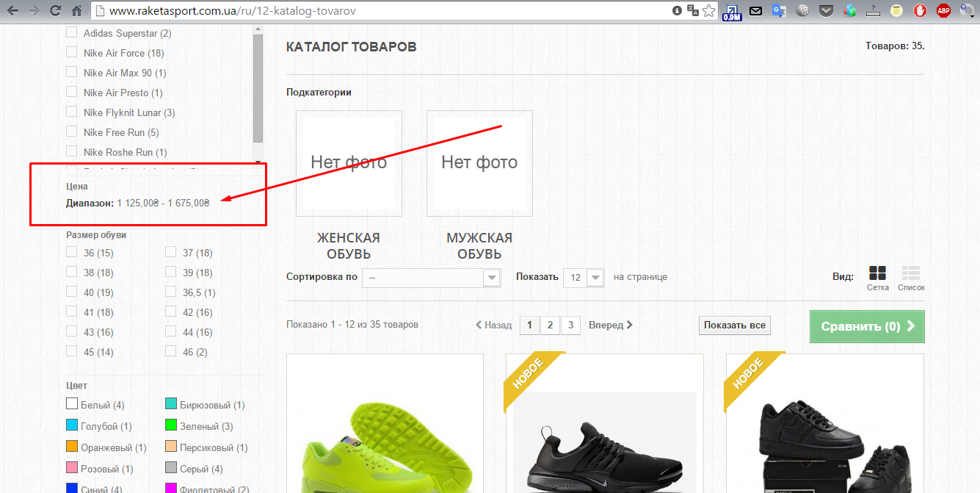
Task: Click 'Вперед' next page link
Action: click(610, 325)
